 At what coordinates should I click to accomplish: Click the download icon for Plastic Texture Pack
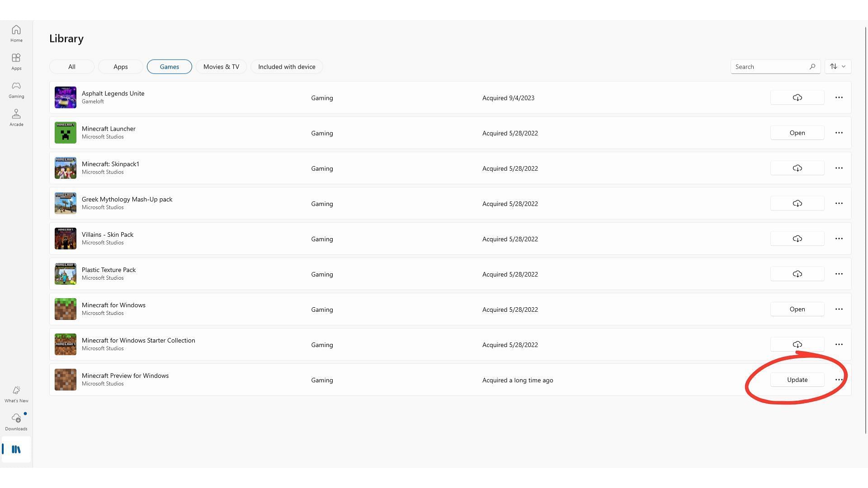click(797, 273)
